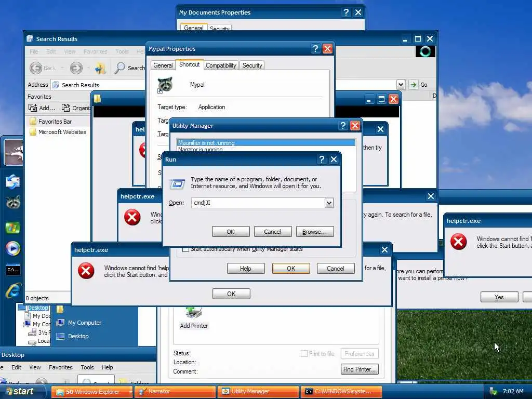Toggle the Print to file checkbox
The height and width of the screenshot is (399, 532).
pyautogui.click(x=304, y=353)
